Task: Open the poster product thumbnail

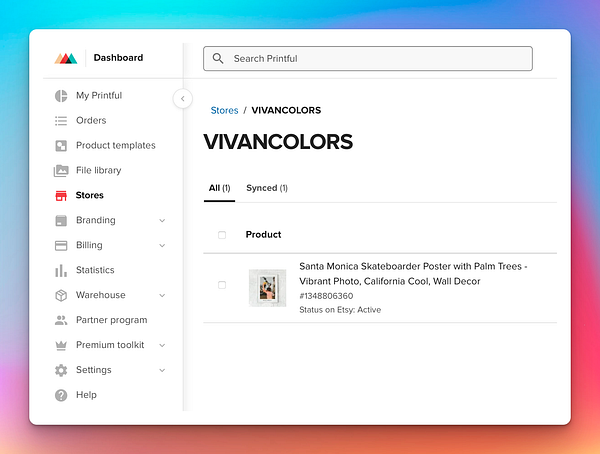Action: (x=267, y=288)
